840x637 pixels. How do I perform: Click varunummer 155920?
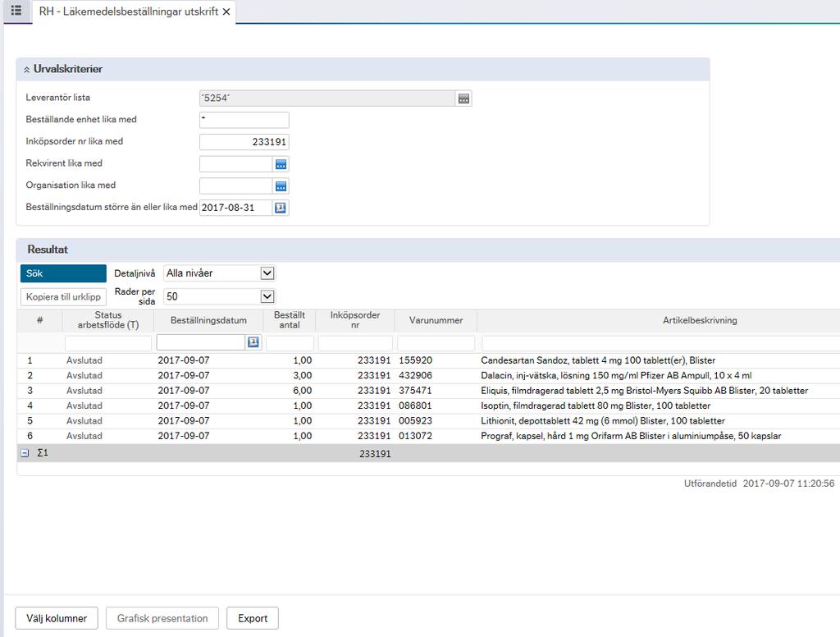pyautogui.click(x=415, y=360)
